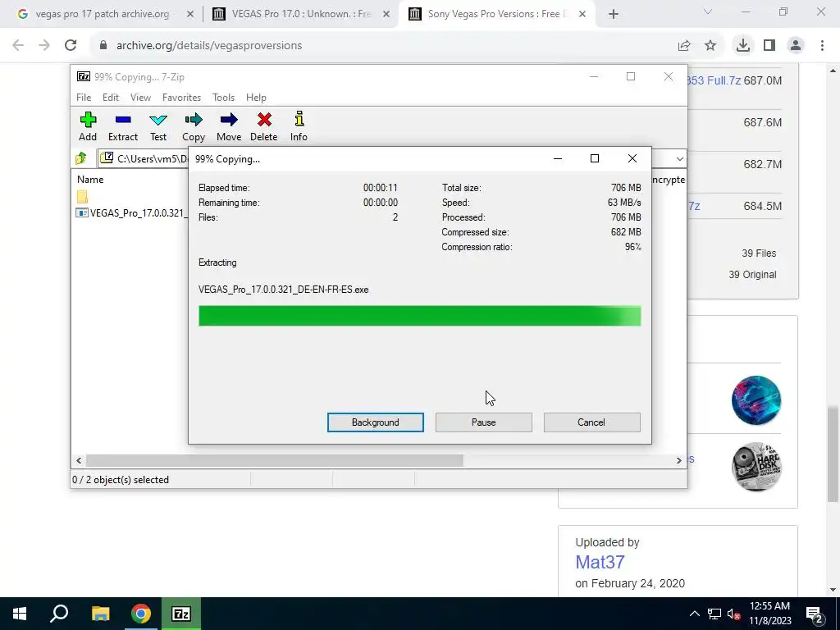
Task: Click the 7-Zip taskbar icon
Action: 181,614
